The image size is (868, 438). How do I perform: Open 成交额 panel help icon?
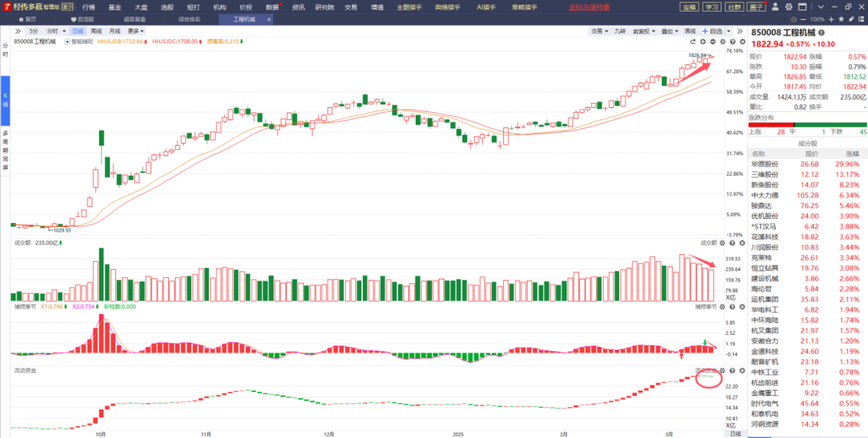click(x=733, y=243)
